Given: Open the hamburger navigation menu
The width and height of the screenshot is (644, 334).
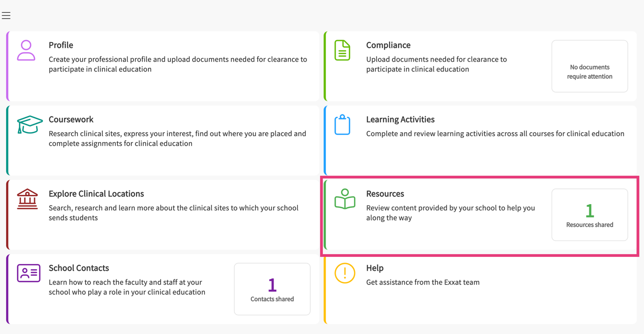Looking at the screenshot, I should click(6, 16).
